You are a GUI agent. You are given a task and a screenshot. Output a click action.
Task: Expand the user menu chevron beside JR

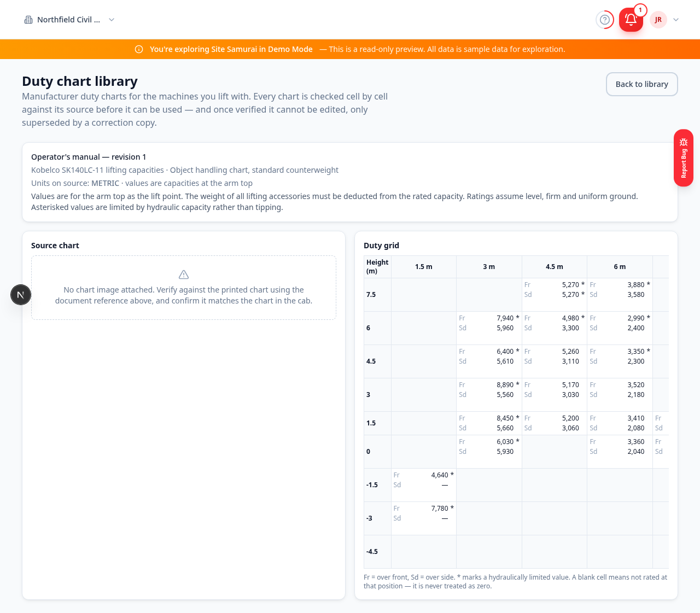(676, 20)
